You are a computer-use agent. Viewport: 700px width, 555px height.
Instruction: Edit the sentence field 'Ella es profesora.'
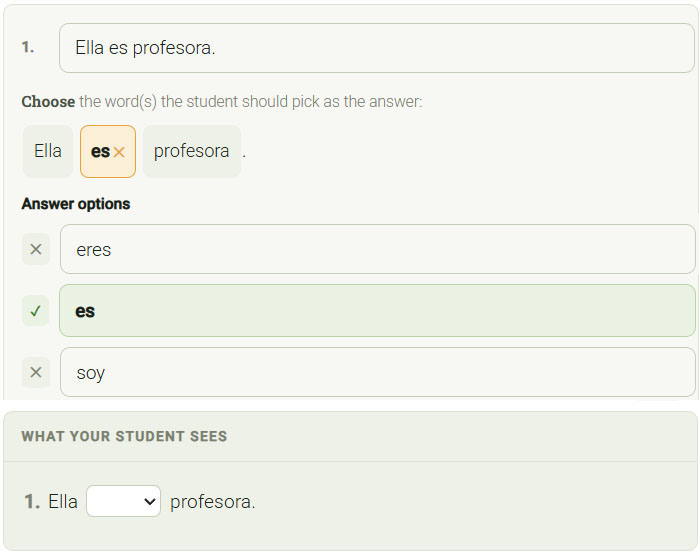(x=377, y=48)
